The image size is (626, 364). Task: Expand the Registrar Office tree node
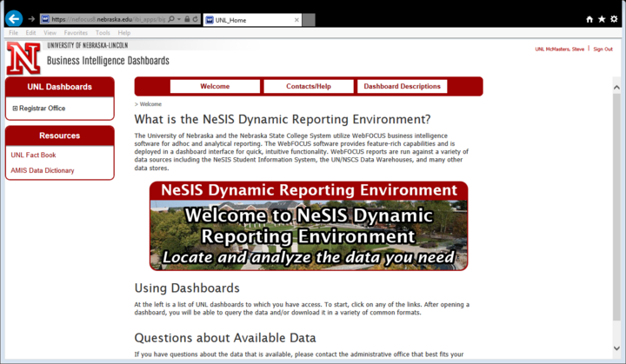(x=15, y=109)
